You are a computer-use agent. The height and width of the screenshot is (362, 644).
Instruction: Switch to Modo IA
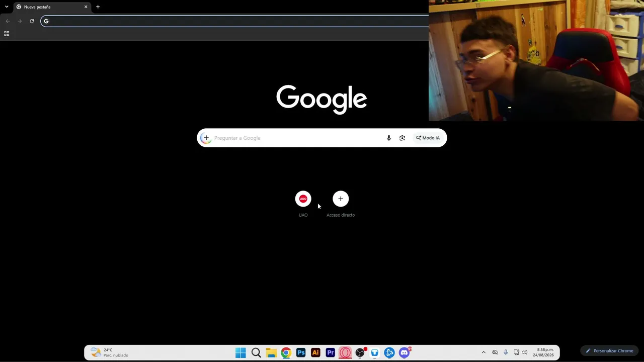coord(428,138)
